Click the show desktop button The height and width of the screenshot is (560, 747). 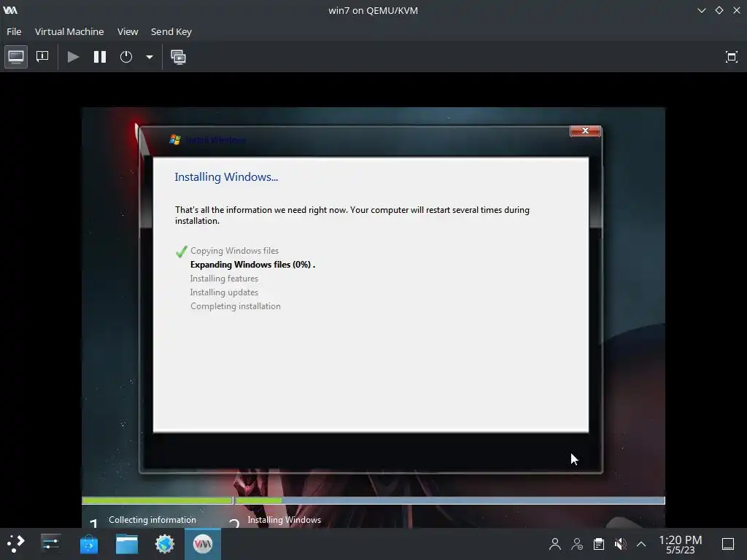(x=727, y=544)
